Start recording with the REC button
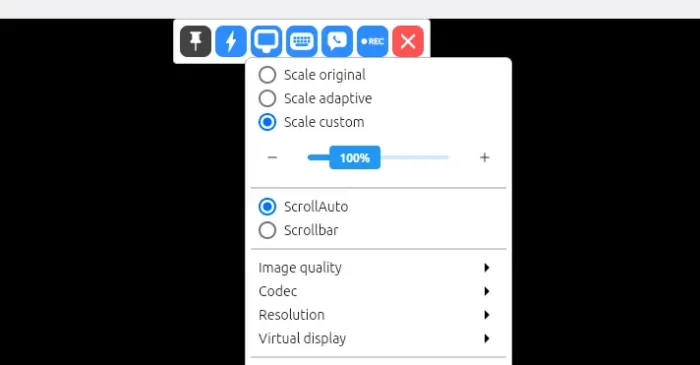Screen dimensions: 700x365 tap(372, 41)
